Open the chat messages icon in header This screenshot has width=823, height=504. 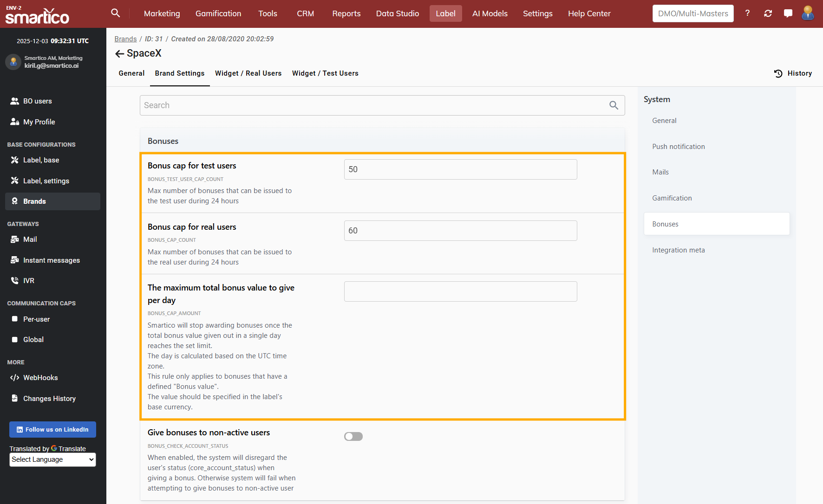point(788,13)
